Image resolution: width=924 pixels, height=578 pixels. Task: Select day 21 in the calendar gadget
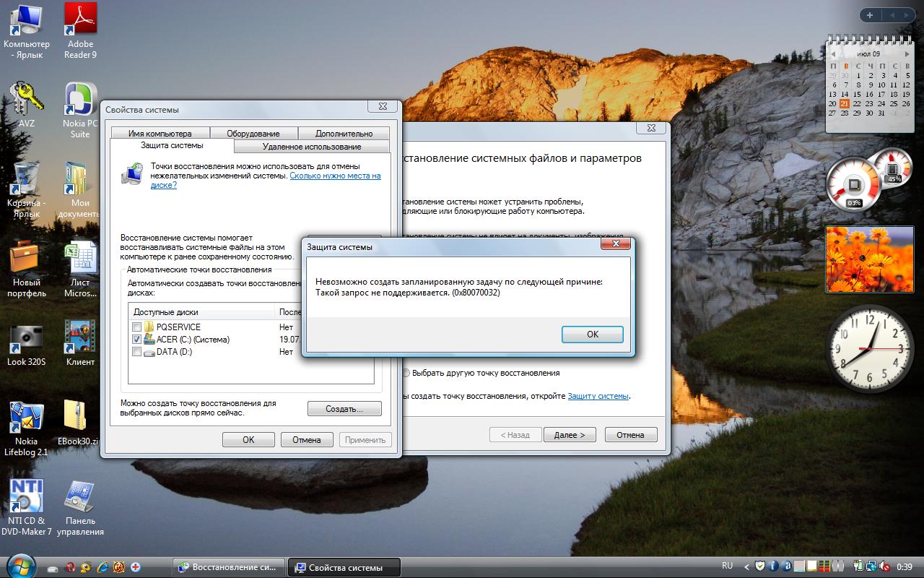tap(844, 103)
